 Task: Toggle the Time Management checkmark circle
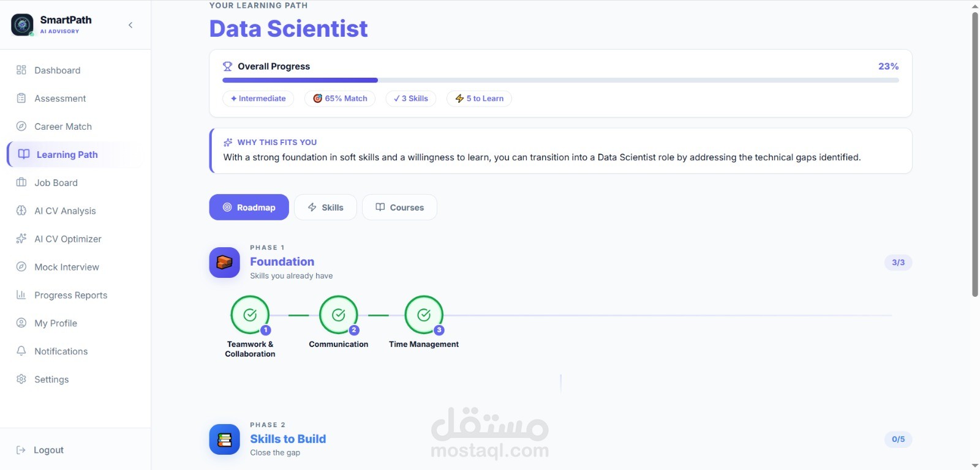click(424, 315)
